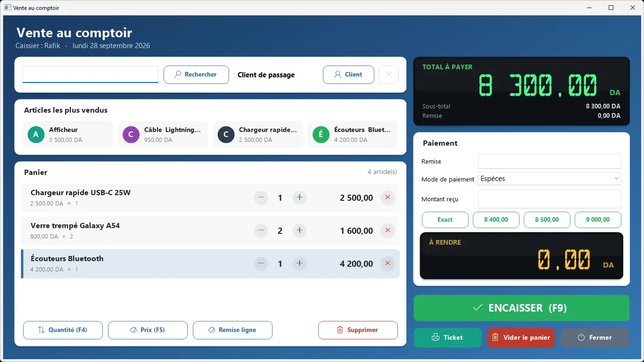Click the Client de passage label
Viewport: 644px width, 362px height.
click(x=266, y=74)
